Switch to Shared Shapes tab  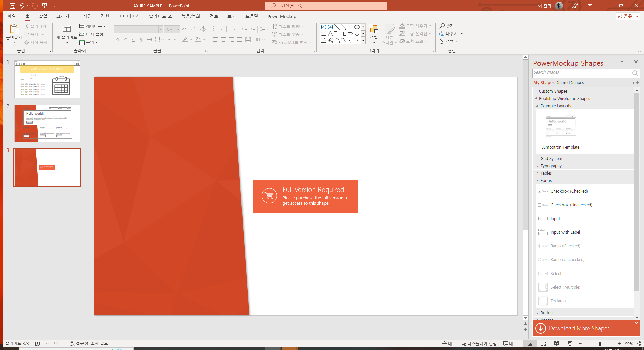(570, 83)
